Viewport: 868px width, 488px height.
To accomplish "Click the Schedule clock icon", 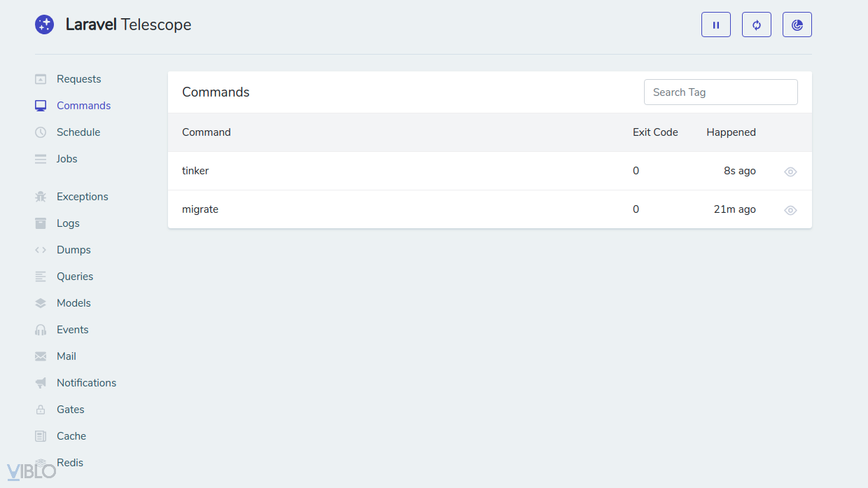I will 41,132.
